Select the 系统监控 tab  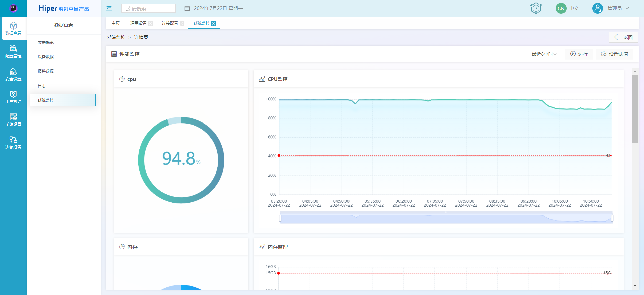coord(202,23)
